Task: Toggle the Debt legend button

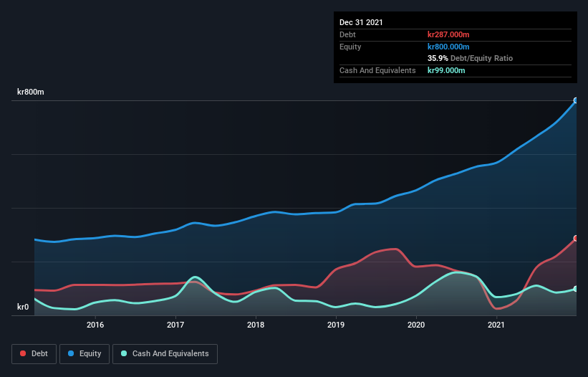Action: (x=34, y=354)
